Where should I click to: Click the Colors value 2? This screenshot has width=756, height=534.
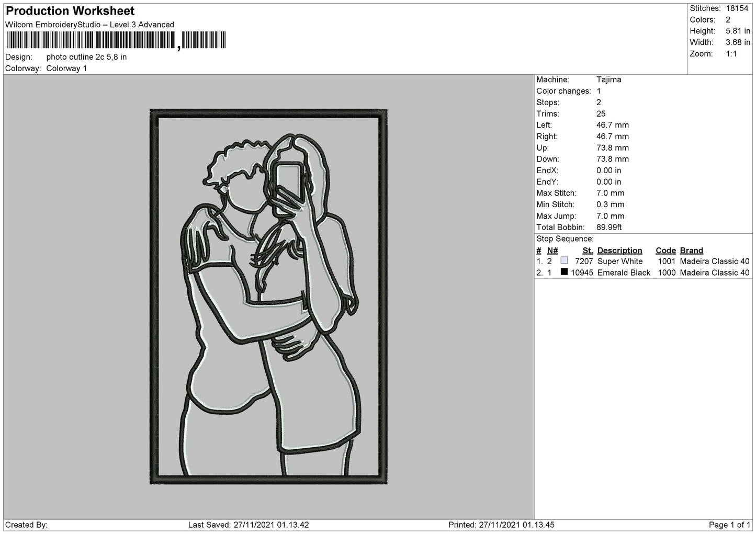(x=728, y=20)
